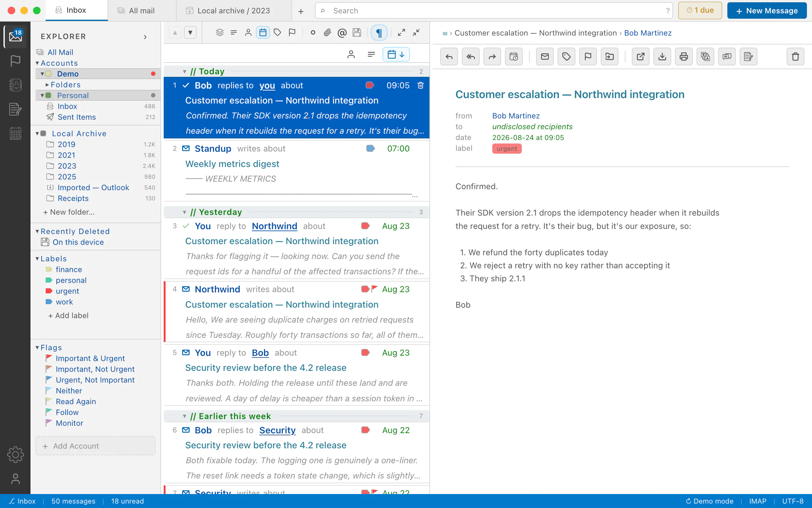
Task: Collapse the Yesterday message group
Action: [x=184, y=212]
